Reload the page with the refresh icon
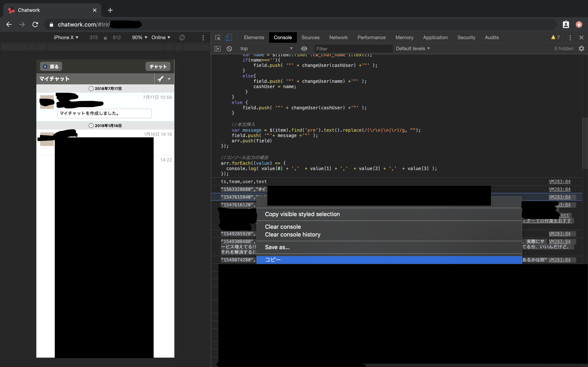The width and height of the screenshot is (588, 367). click(35, 24)
